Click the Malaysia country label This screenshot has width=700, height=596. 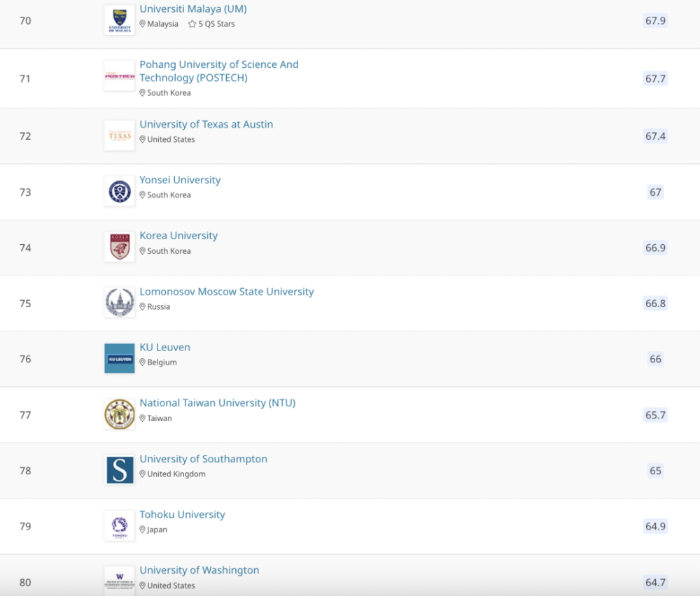[x=162, y=24]
